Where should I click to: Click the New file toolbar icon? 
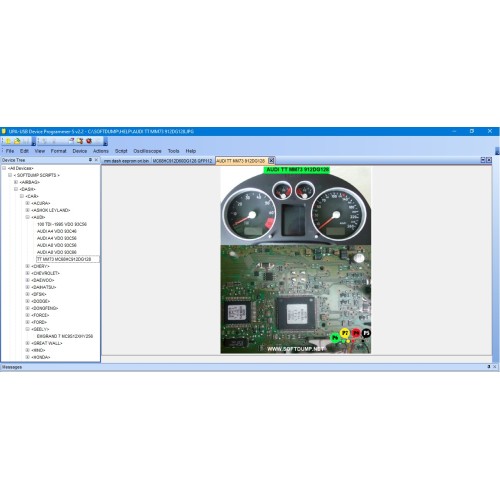pyautogui.click(x=8, y=141)
